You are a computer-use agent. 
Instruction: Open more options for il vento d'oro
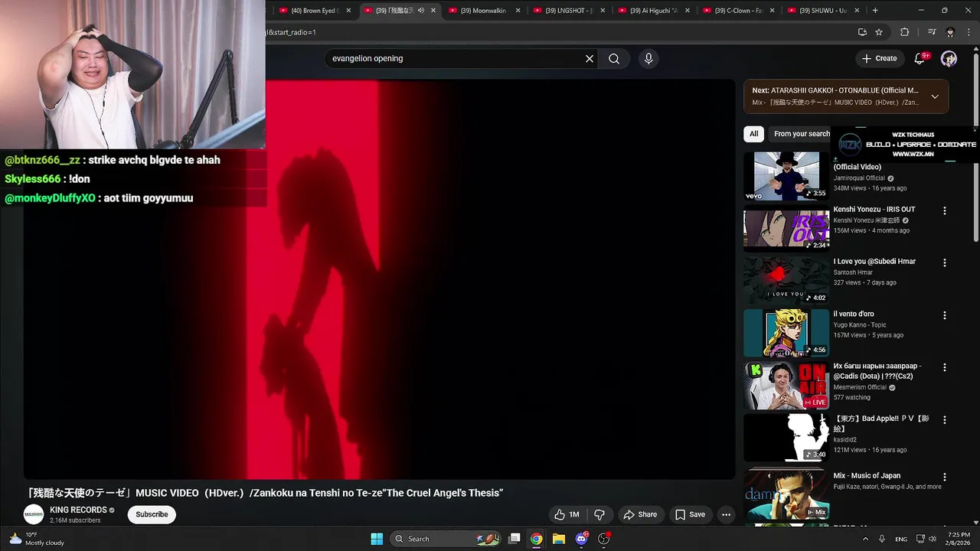944,315
